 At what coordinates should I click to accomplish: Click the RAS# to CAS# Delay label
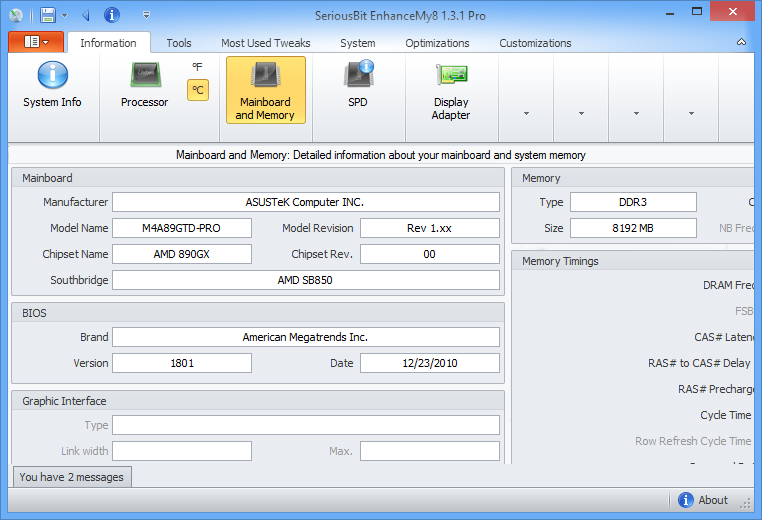(x=699, y=363)
